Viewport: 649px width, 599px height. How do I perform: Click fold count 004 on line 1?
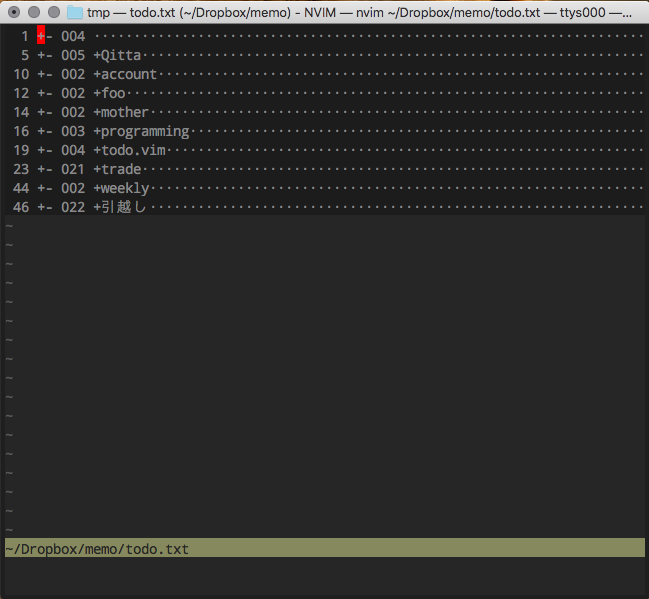(73, 36)
